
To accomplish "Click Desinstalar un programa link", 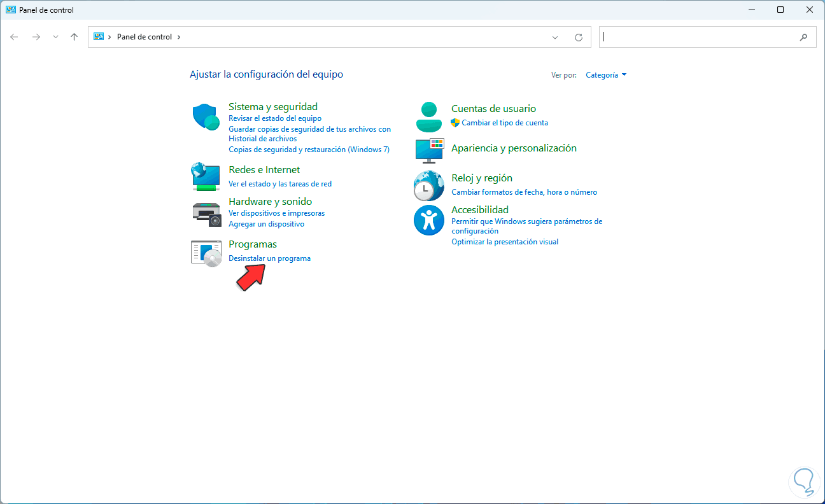I will 269,258.
